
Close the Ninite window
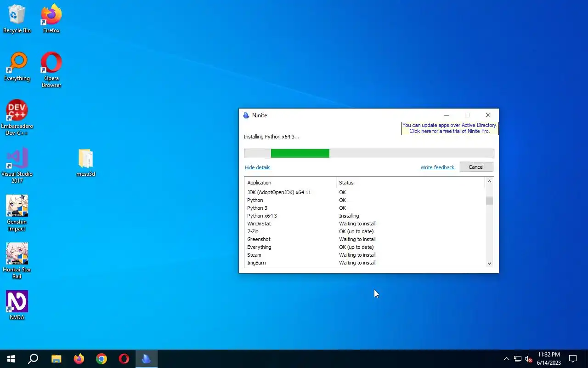488,115
